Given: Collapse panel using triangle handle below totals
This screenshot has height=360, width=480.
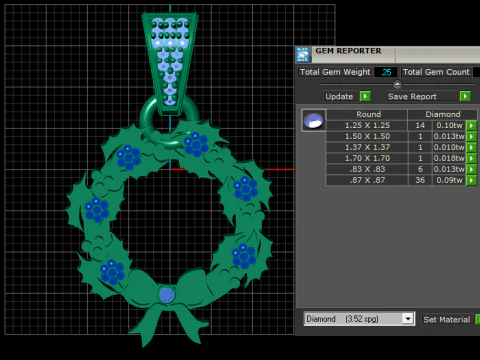Looking at the screenshot, I should click(397, 84).
